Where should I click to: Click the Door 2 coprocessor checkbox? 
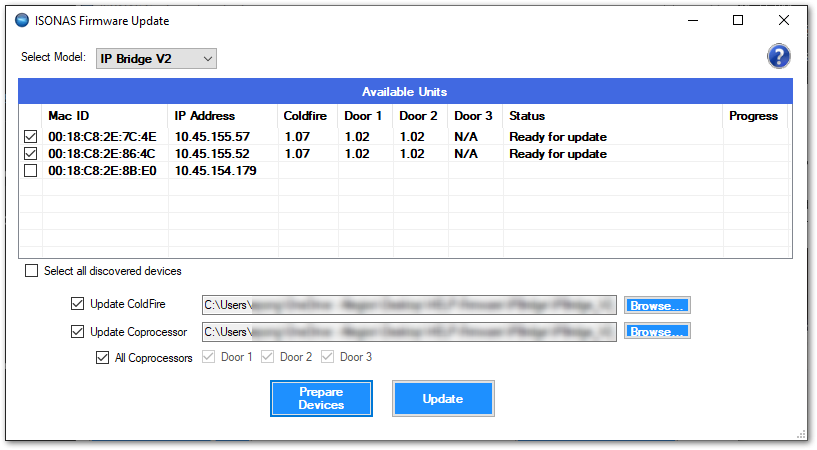[267, 357]
